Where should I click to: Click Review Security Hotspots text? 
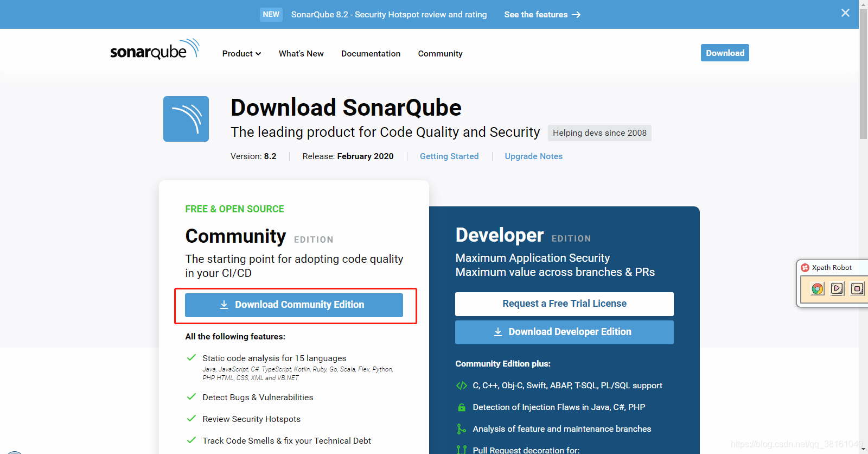251,419
